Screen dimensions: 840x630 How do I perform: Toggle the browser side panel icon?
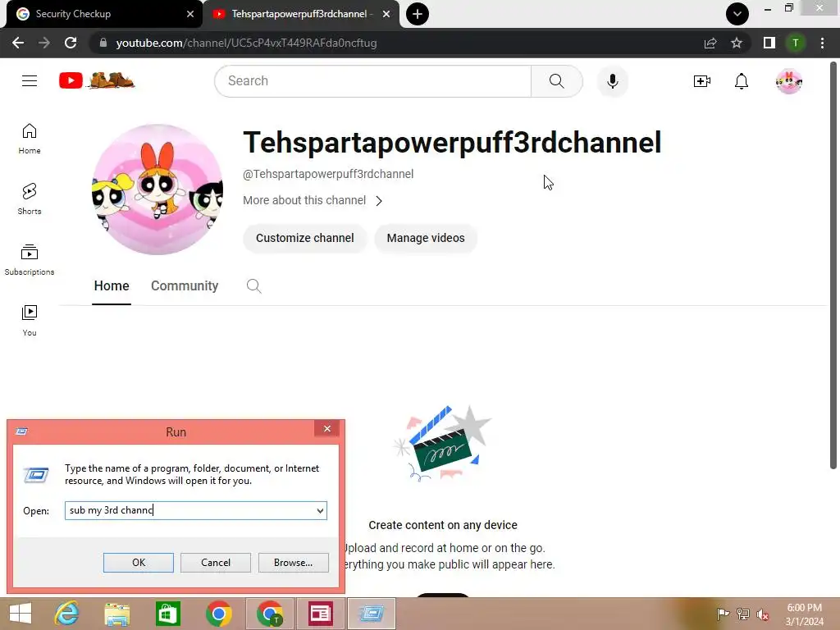(x=769, y=43)
